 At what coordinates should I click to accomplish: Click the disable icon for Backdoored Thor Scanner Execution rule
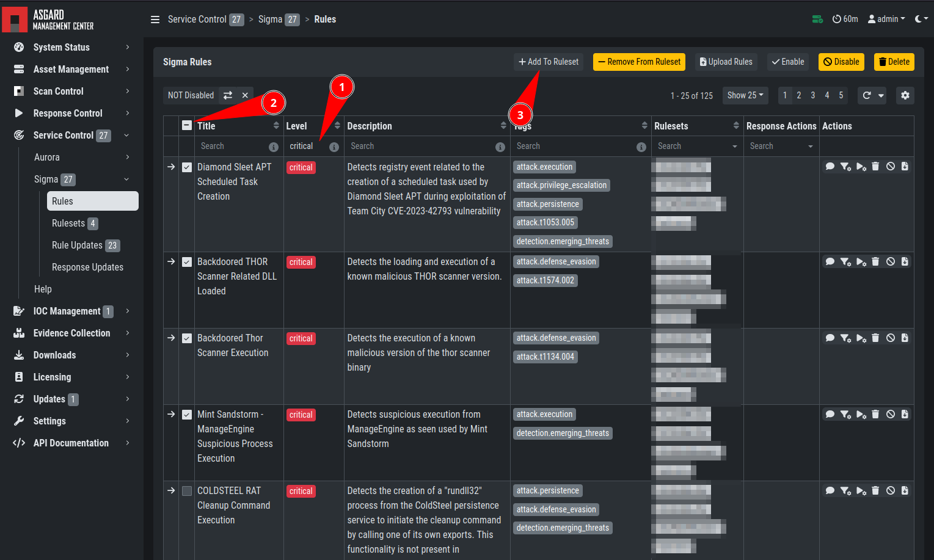pyautogui.click(x=891, y=338)
